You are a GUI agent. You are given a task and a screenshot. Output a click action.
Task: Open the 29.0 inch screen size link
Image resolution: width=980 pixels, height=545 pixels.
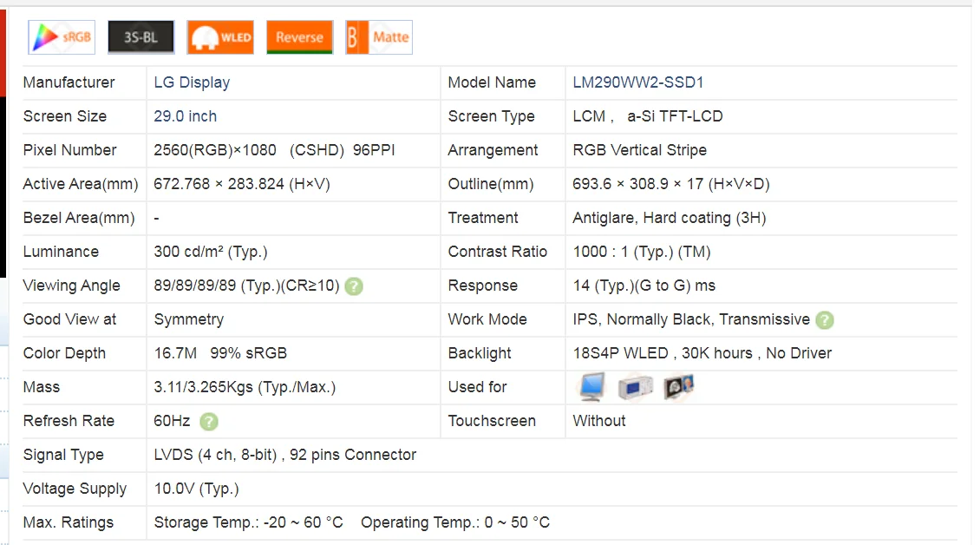185,116
